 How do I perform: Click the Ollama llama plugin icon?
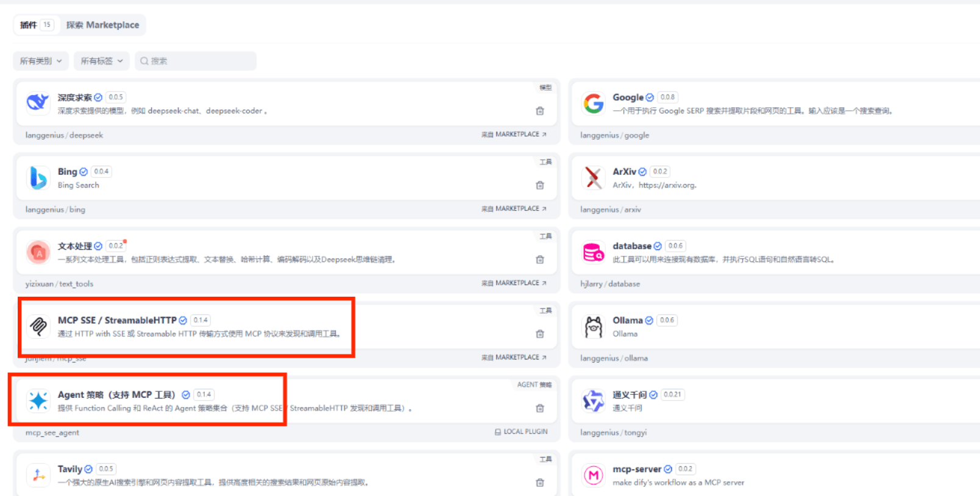[x=593, y=326]
